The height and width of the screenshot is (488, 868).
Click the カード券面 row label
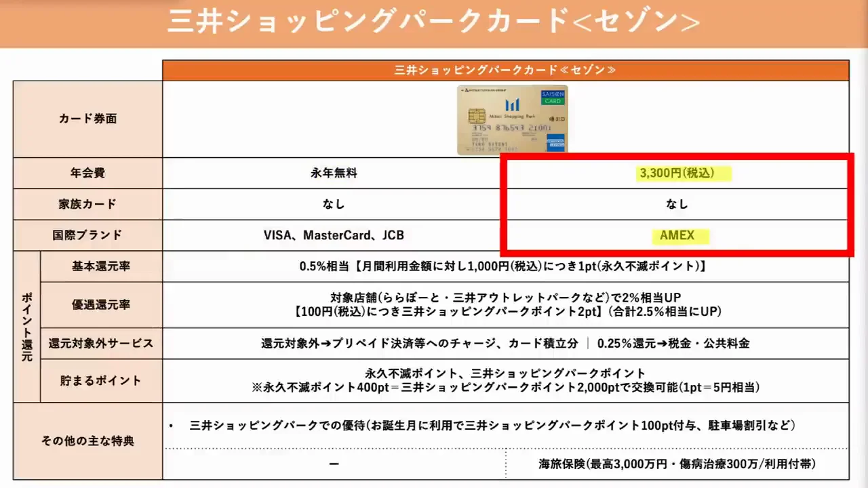click(x=87, y=119)
